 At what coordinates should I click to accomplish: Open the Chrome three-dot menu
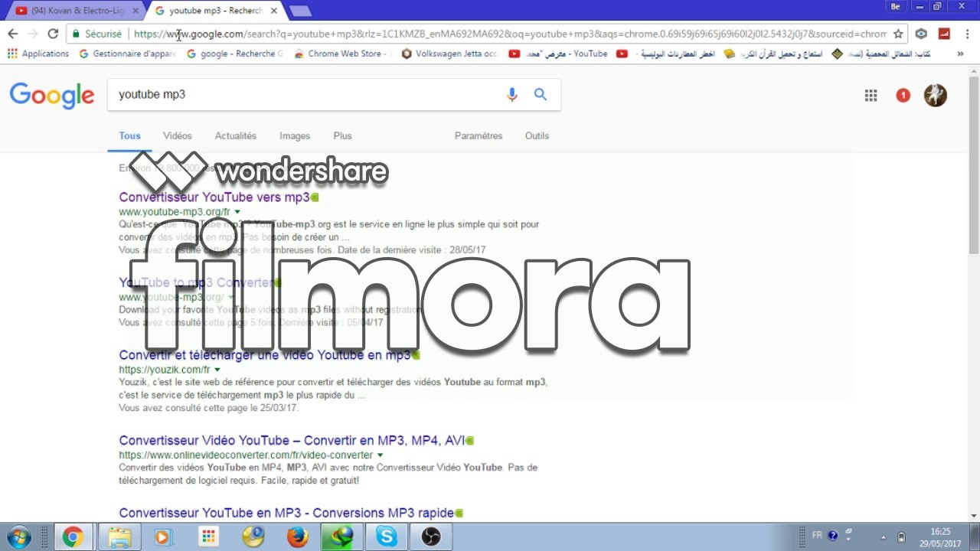tap(965, 34)
